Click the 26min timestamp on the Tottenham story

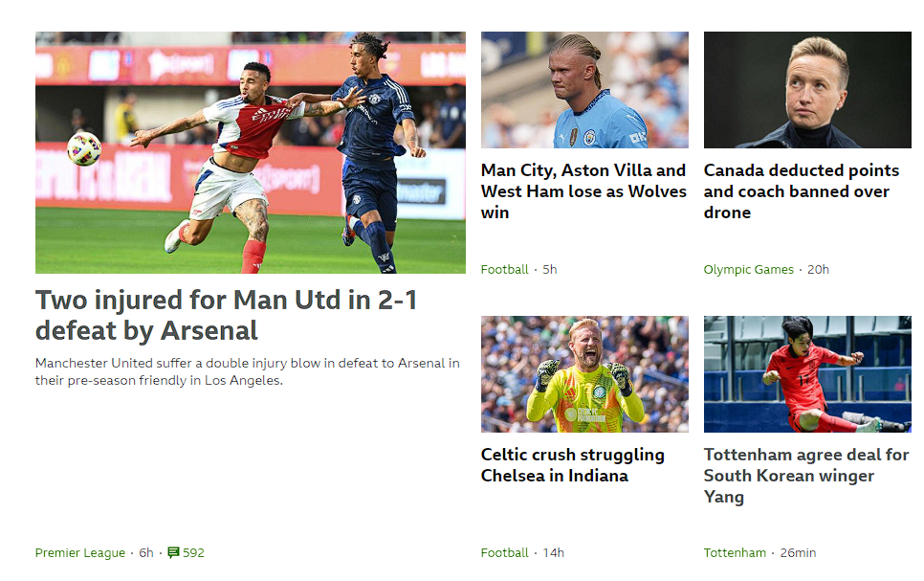pos(798,552)
